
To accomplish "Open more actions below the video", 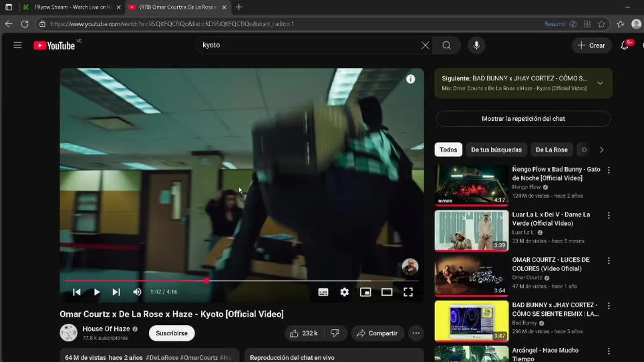I will [416, 333].
